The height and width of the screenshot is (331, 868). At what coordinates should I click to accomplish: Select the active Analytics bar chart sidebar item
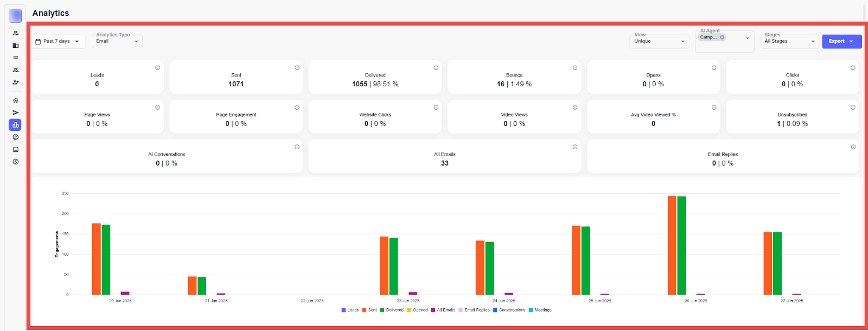pos(15,125)
